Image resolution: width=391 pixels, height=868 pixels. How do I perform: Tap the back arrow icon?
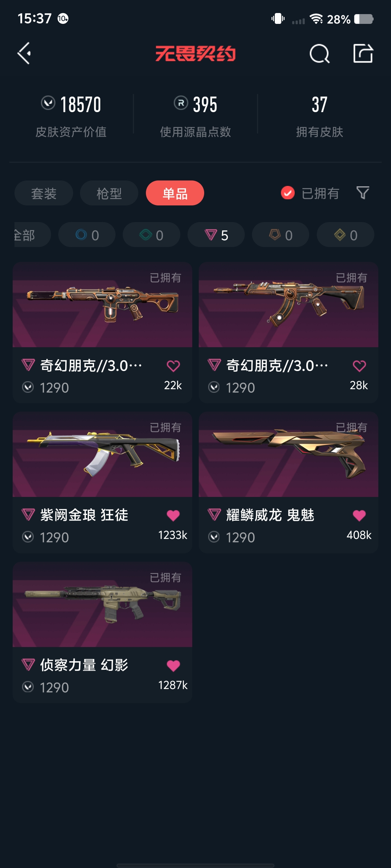(x=24, y=54)
